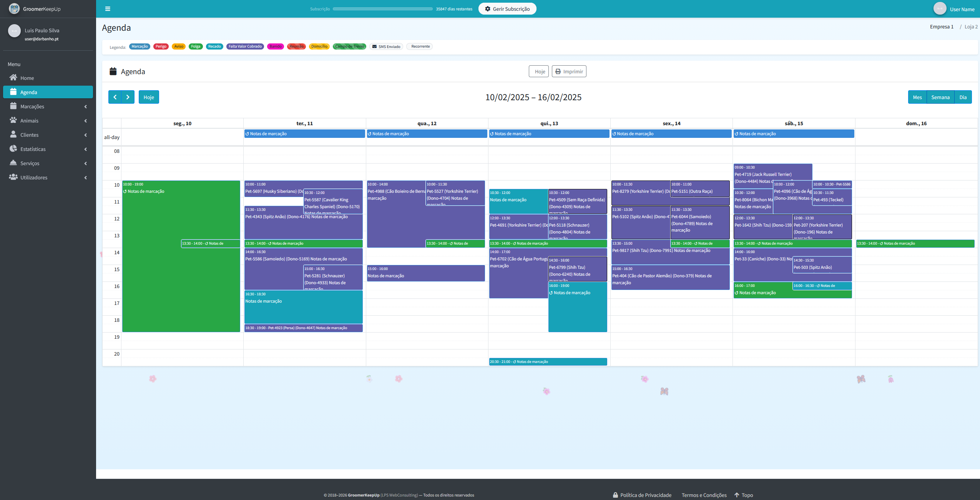Click the paw icon next to Animais
Image resolution: width=980 pixels, height=500 pixels.
tap(13, 121)
